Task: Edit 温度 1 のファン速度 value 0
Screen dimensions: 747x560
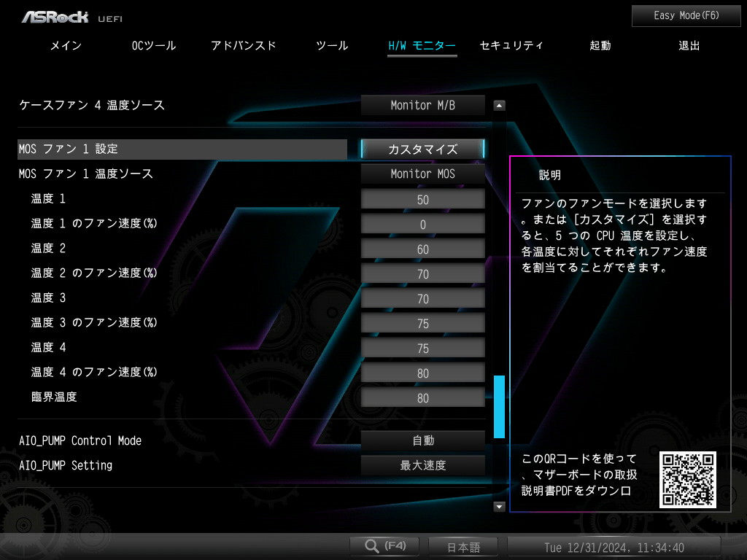Action: tap(422, 224)
